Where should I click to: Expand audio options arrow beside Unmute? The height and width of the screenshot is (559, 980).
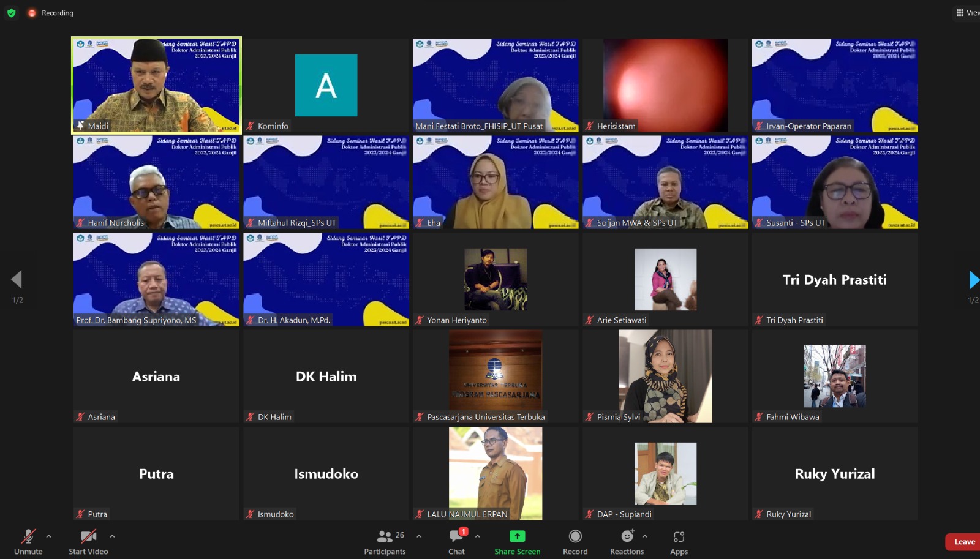(49, 536)
